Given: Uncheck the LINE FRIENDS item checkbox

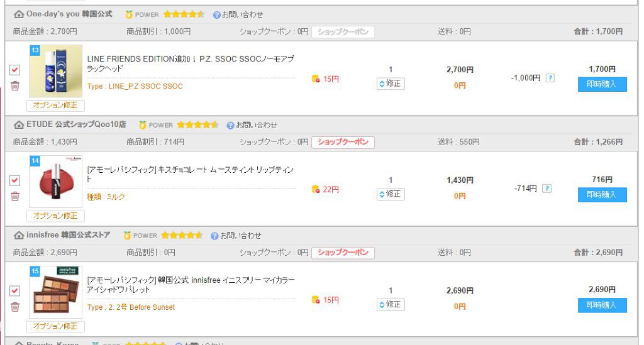Looking at the screenshot, I should [15, 70].
